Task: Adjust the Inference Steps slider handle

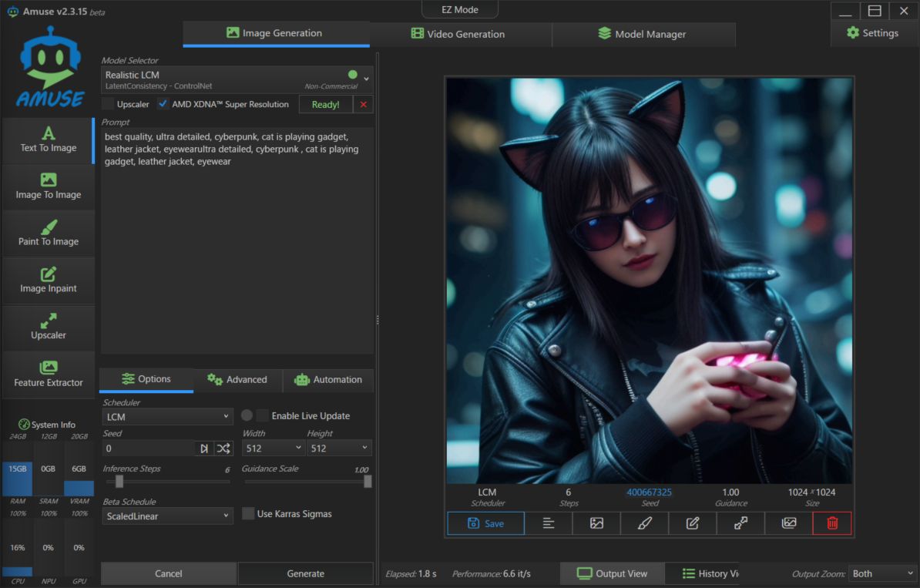Action: (x=119, y=481)
